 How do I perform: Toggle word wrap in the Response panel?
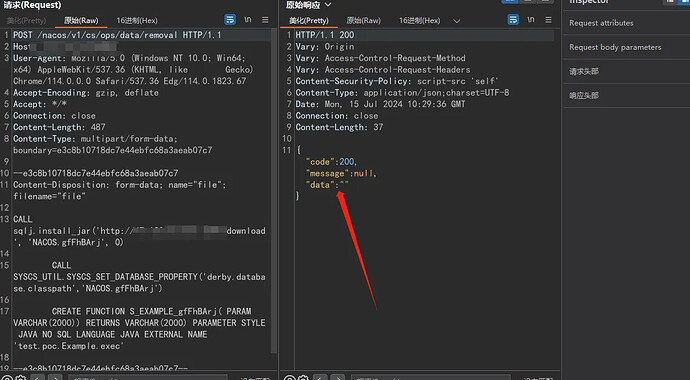tap(513, 20)
